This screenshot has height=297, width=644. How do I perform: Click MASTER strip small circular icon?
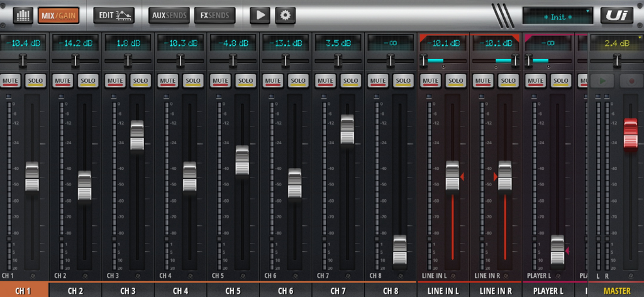(x=631, y=276)
